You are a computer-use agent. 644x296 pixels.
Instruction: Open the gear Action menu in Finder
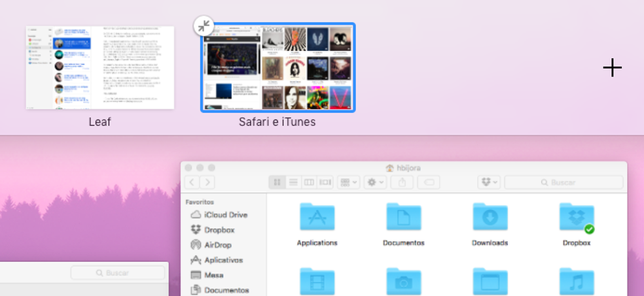pos(375,182)
